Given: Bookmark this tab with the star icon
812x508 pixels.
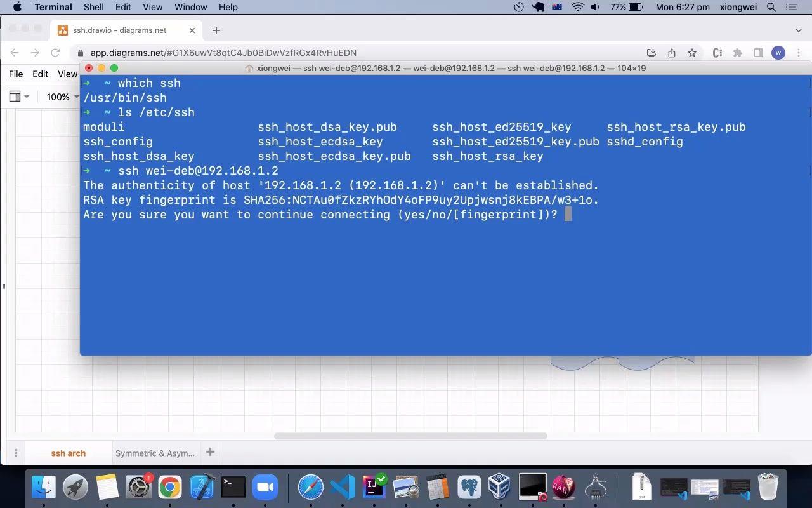Looking at the screenshot, I should click(692, 53).
